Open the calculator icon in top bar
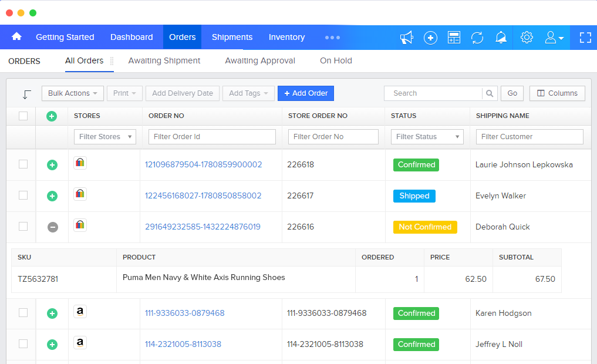The image size is (597, 364). (454, 38)
